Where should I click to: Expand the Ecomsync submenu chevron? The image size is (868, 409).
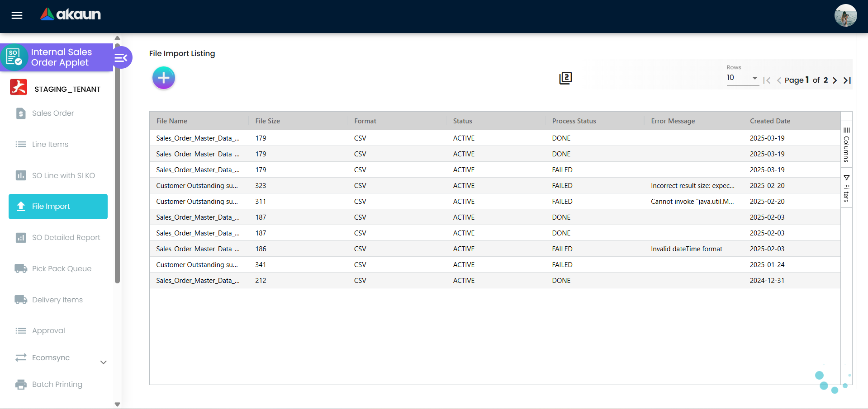pos(103,362)
